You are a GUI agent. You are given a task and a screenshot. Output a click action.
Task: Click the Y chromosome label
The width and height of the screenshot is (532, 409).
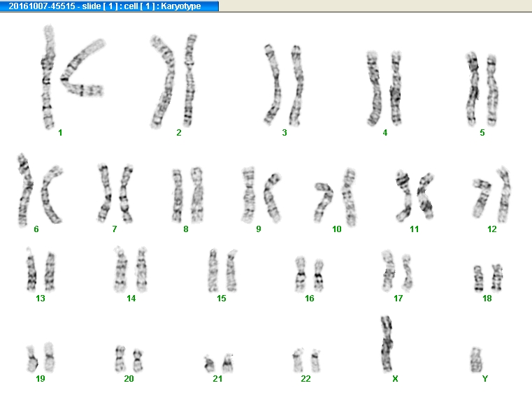point(485,378)
